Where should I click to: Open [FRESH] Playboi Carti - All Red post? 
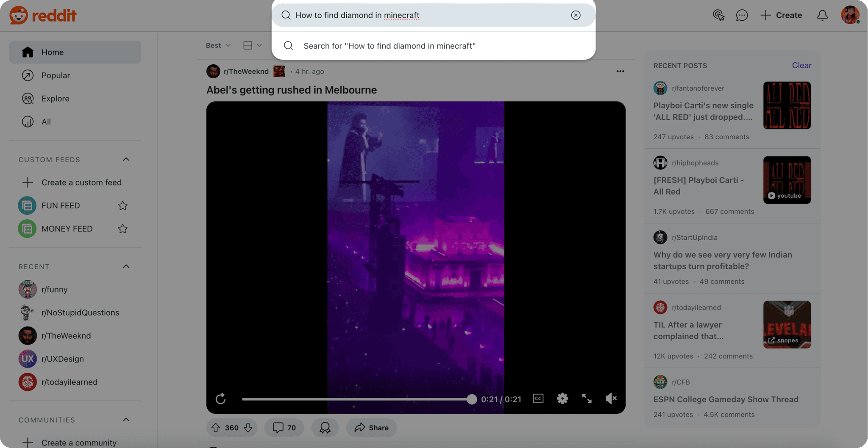[x=698, y=186]
